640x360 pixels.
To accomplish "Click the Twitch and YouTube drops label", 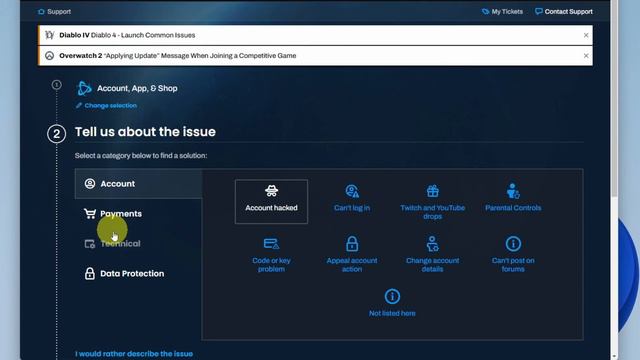I will tap(433, 212).
